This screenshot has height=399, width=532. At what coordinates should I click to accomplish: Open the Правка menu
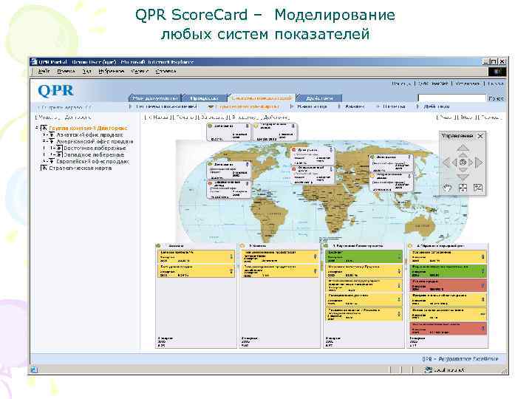pyautogui.click(x=66, y=71)
